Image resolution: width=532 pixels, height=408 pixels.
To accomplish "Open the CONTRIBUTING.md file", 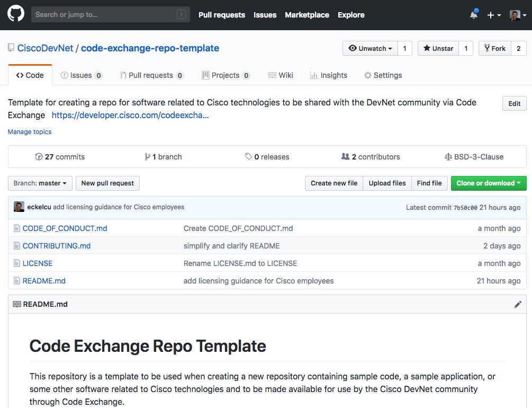I will (57, 246).
